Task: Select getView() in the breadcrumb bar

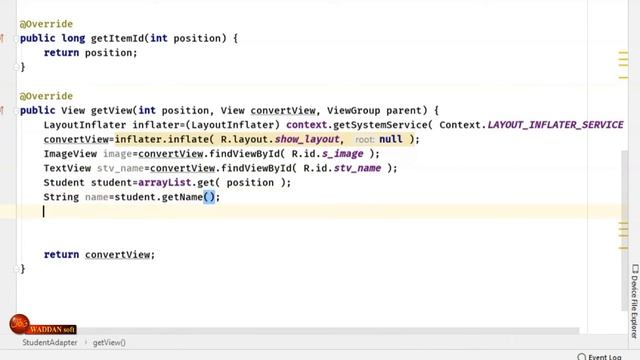Action: 109,342
